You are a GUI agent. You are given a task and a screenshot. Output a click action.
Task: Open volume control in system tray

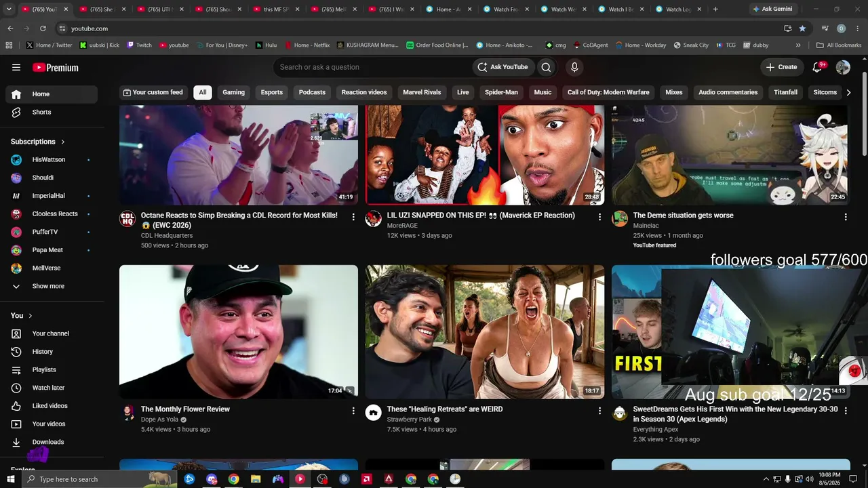click(x=809, y=479)
